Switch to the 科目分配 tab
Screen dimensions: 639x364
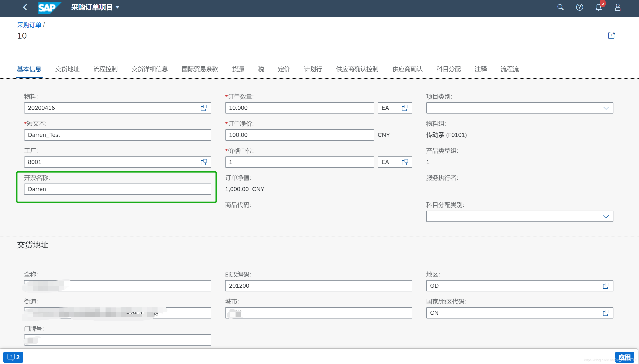click(x=449, y=69)
